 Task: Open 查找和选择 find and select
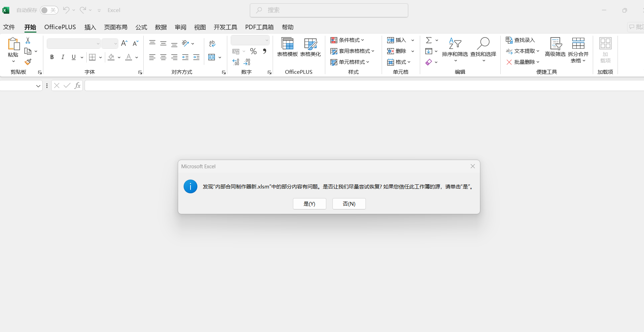click(x=483, y=50)
